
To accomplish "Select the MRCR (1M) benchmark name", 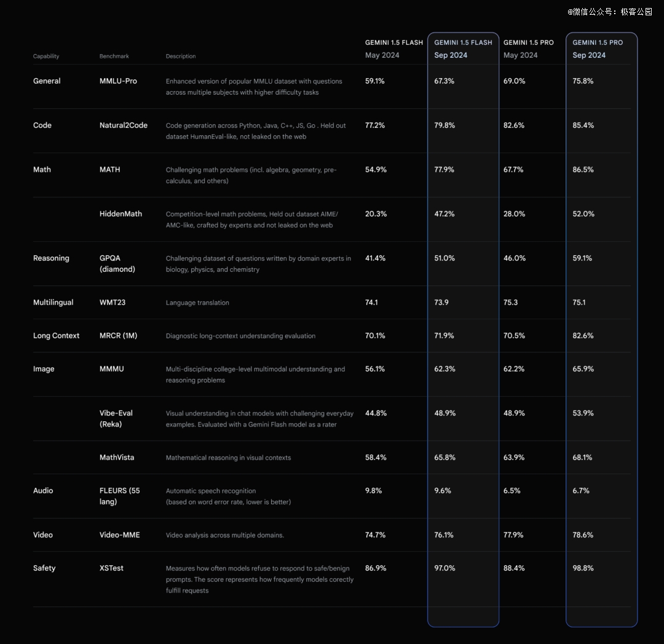I will [x=118, y=336].
